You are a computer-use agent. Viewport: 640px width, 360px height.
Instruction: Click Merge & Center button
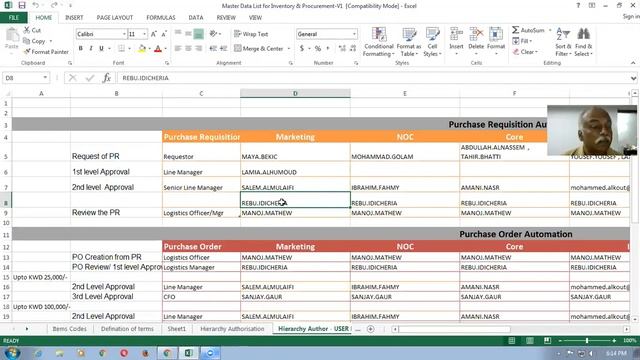tap(259, 49)
